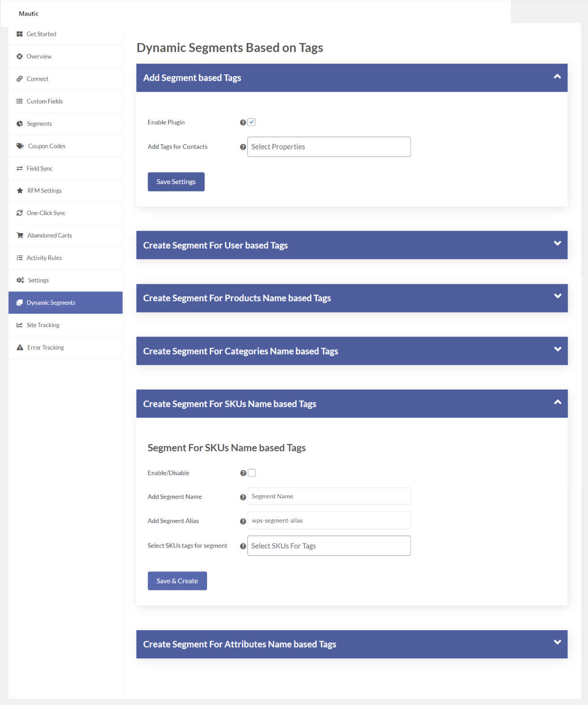Click the Field Sync arrows icon
The image size is (588, 705).
(19, 169)
